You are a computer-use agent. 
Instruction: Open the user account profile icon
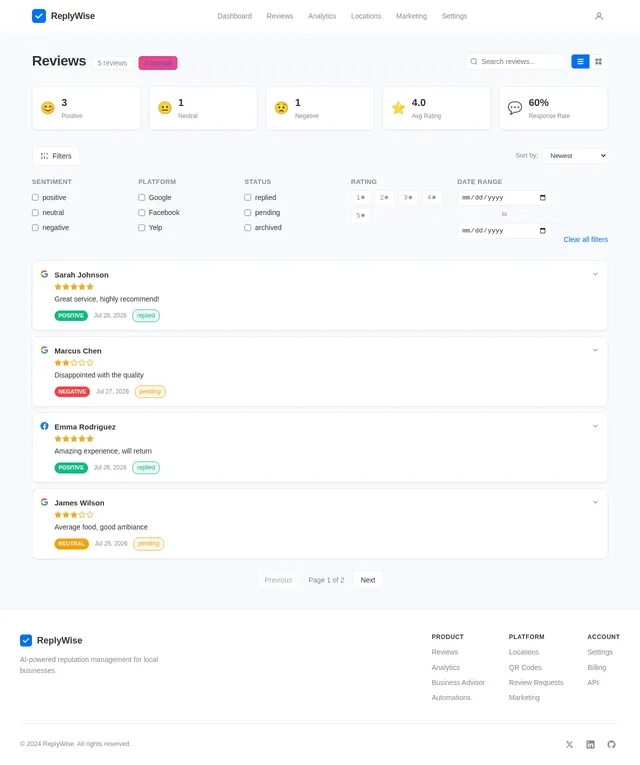pyautogui.click(x=599, y=16)
